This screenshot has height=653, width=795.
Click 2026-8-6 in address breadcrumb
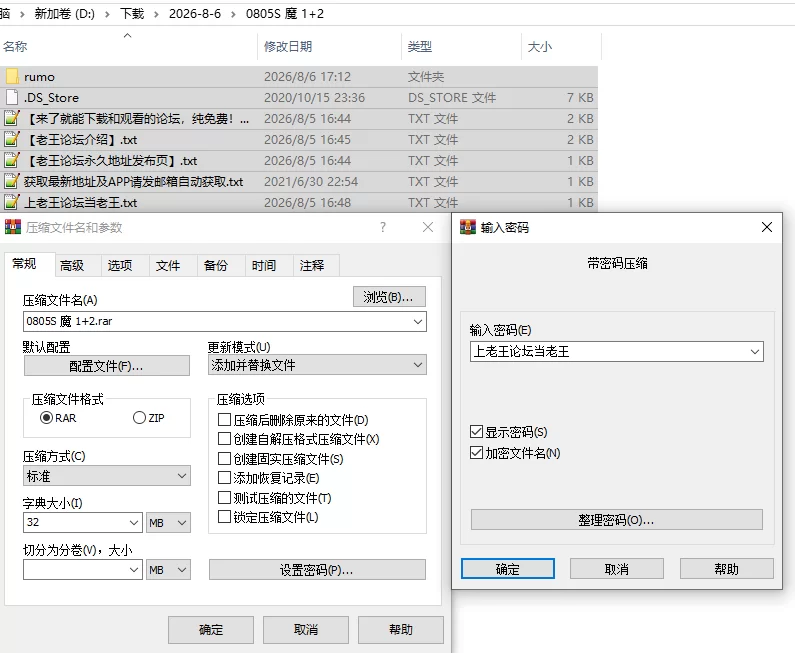195,14
